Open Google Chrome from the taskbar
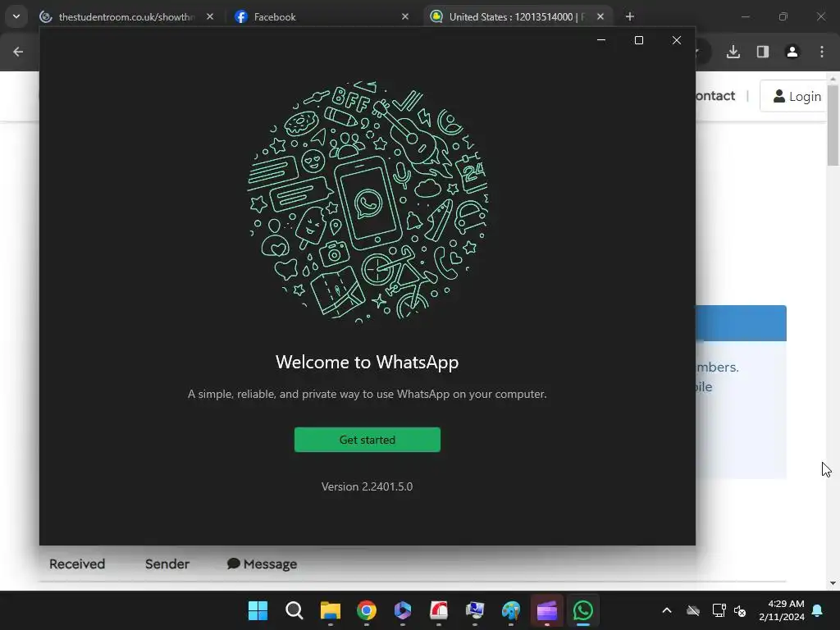The height and width of the screenshot is (630, 840). coord(367,610)
